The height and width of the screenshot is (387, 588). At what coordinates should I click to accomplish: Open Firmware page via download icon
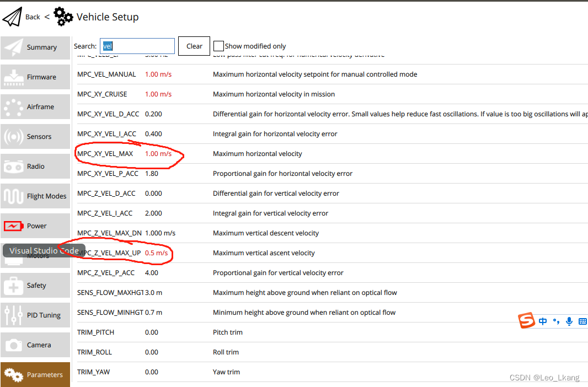pyautogui.click(x=13, y=77)
